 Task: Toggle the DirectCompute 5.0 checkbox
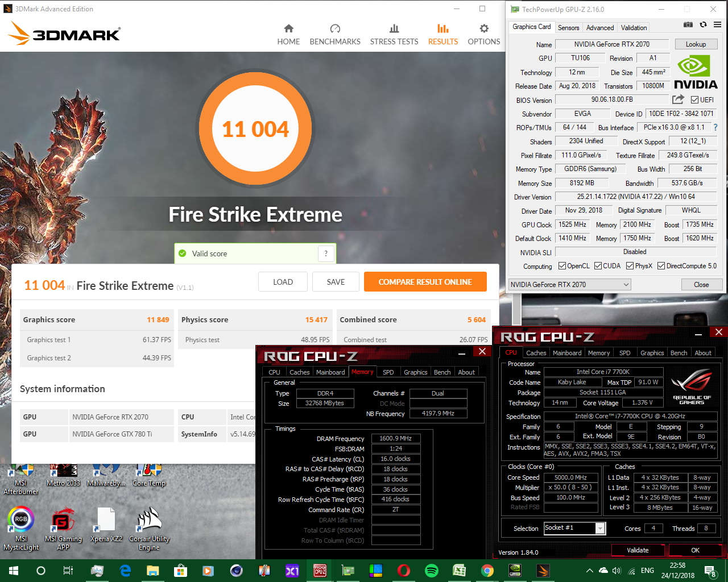(661, 266)
